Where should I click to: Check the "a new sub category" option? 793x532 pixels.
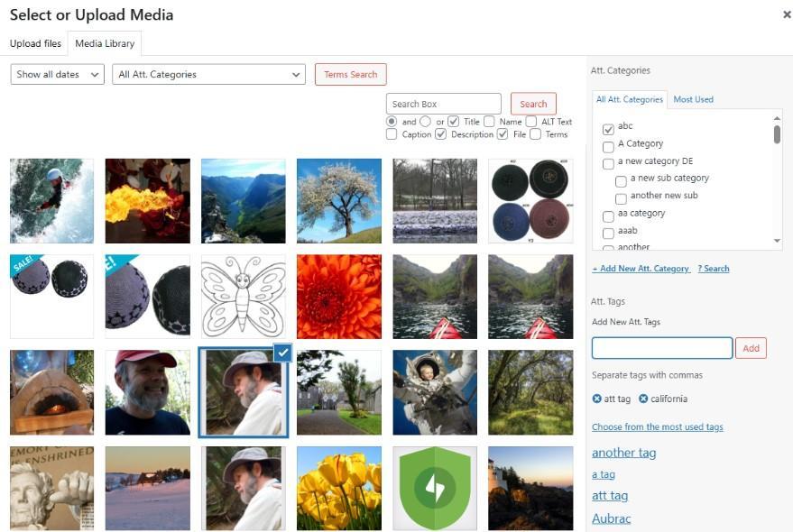tap(621, 179)
